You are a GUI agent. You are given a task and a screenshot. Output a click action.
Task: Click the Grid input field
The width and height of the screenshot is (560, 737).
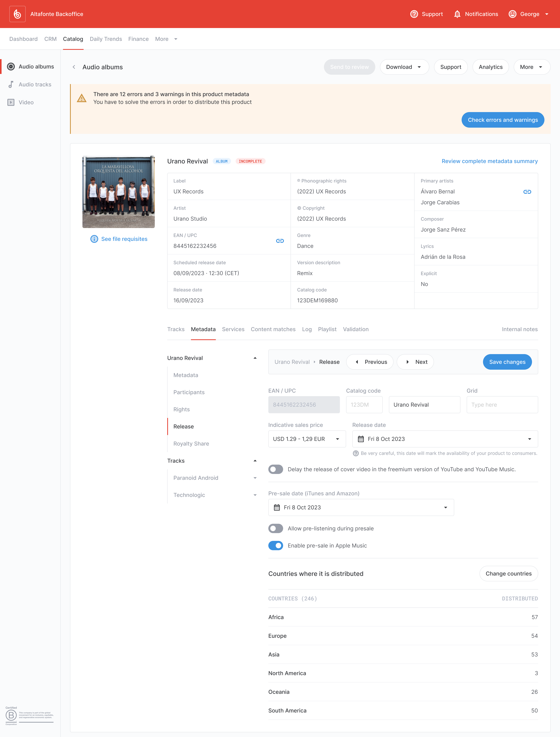502,404
